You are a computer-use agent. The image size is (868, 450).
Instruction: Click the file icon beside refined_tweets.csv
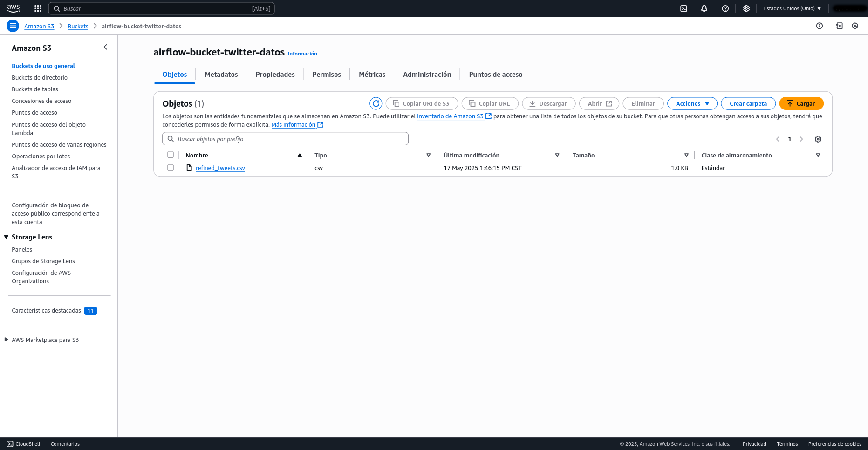(x=189, y=168)
